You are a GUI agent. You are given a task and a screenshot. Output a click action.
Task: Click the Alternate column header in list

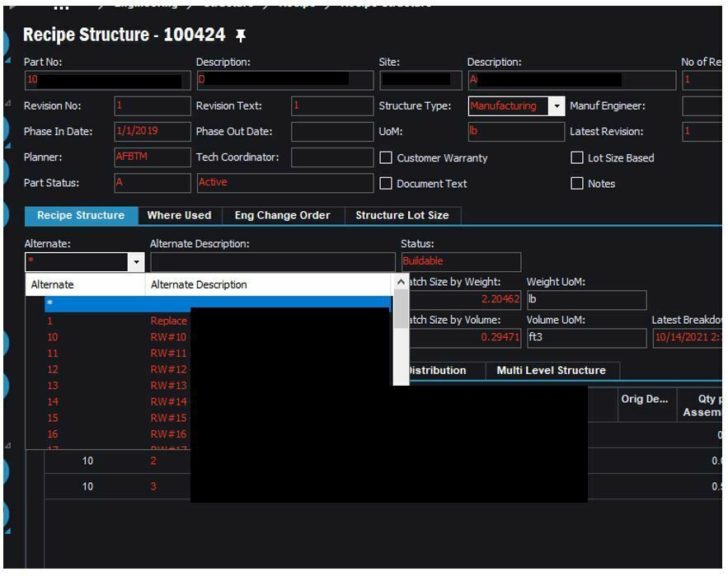(x=85, y=284)
